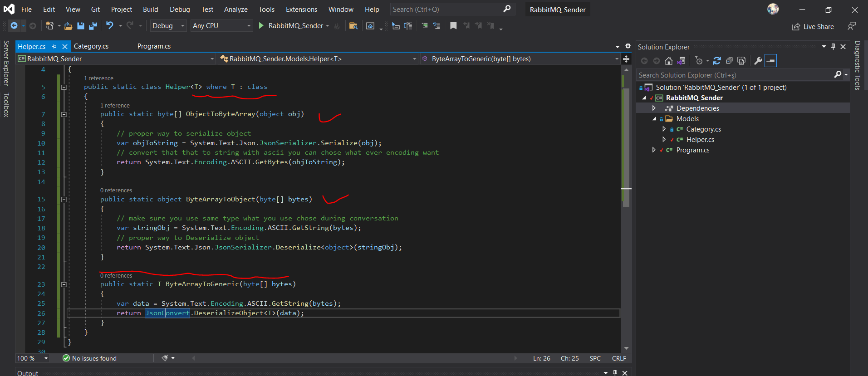Open the Extensions menu
Viewport: 868px width, 376px height.
point(301,10)
